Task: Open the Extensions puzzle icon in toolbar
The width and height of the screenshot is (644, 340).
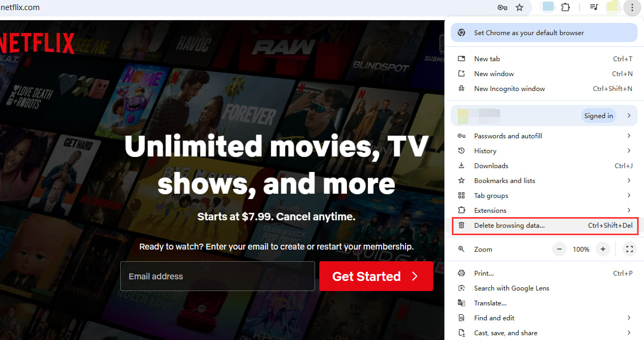Action: pos(566,7)
